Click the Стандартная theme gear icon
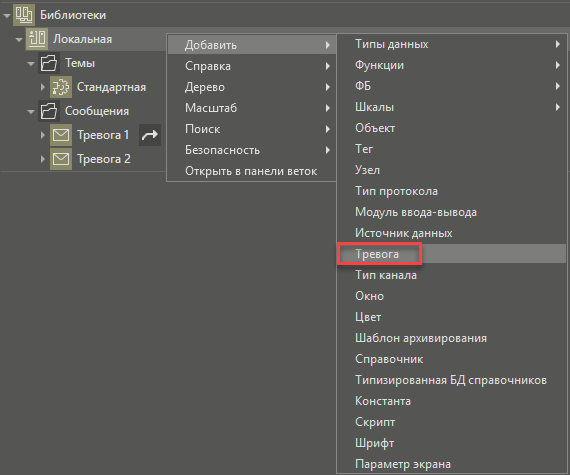The width and height of the screenshot is (570, 475). [61, 87]
